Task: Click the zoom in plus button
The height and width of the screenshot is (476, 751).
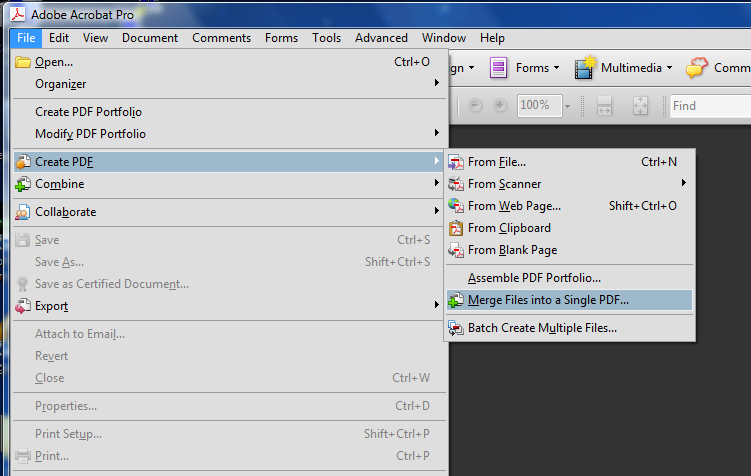Action: point(500,105)
